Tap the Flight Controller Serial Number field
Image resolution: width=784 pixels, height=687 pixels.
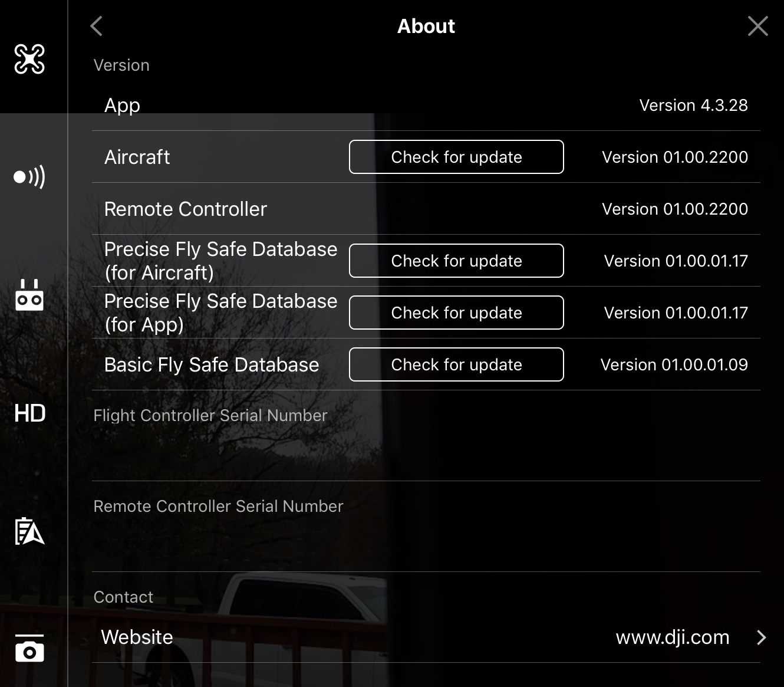[x=426, y=436]
